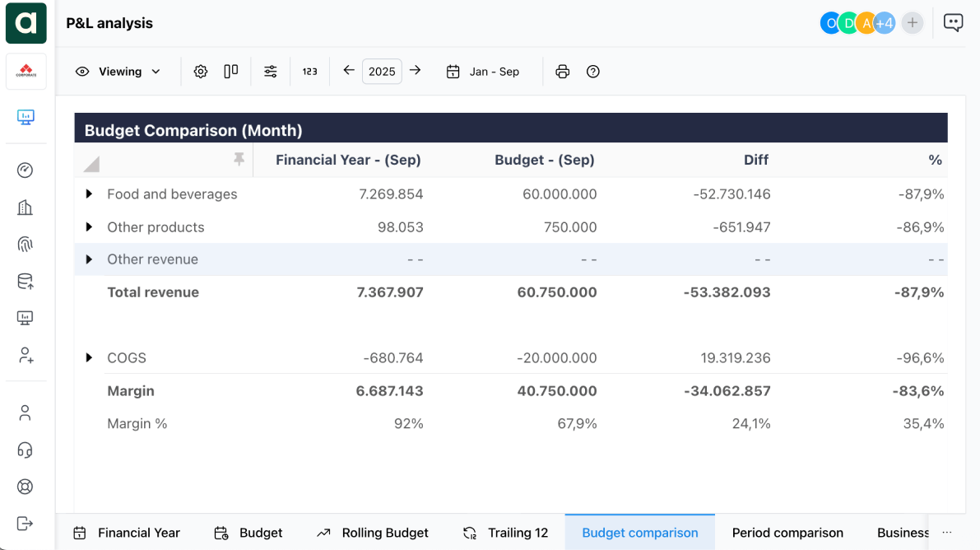
Task: Open the Jan - Sep period picker
Action: click(483, 72)
